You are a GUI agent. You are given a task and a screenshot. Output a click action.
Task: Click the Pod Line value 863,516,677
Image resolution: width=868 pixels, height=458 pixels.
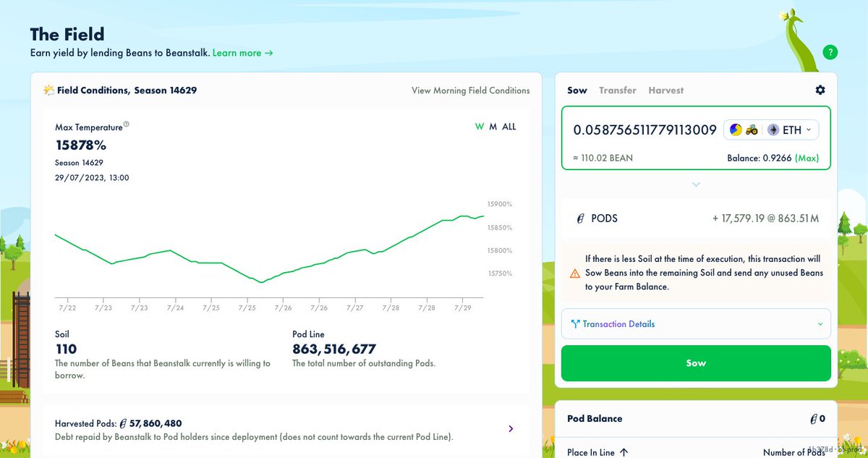(x=334, y=349)
